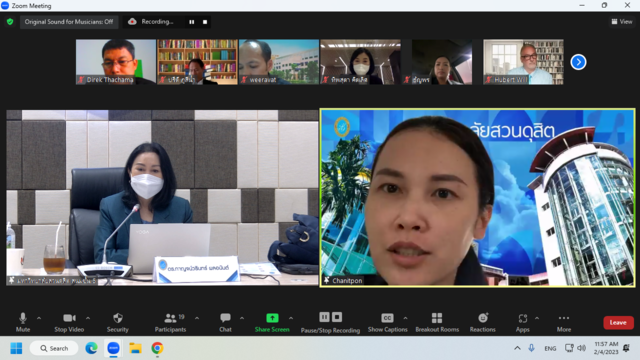
Task: Open the Chat panel
Action: tap(225, 322)
